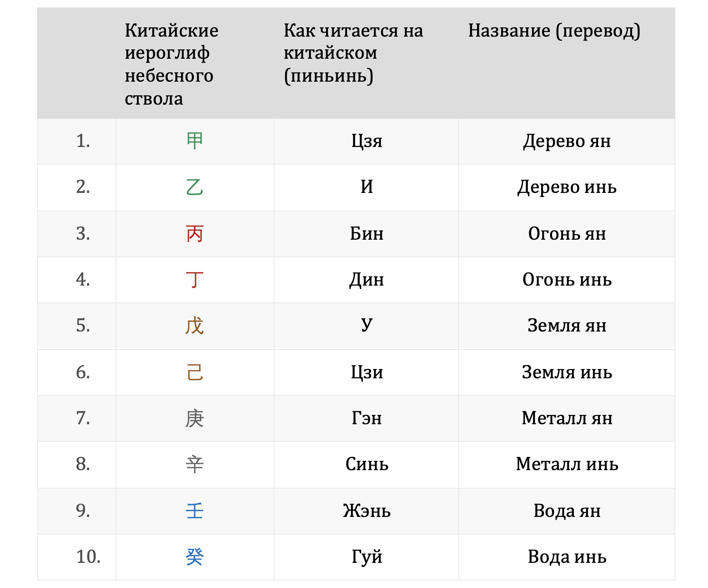Click the green 甲 character in row 1

(195, 141)
